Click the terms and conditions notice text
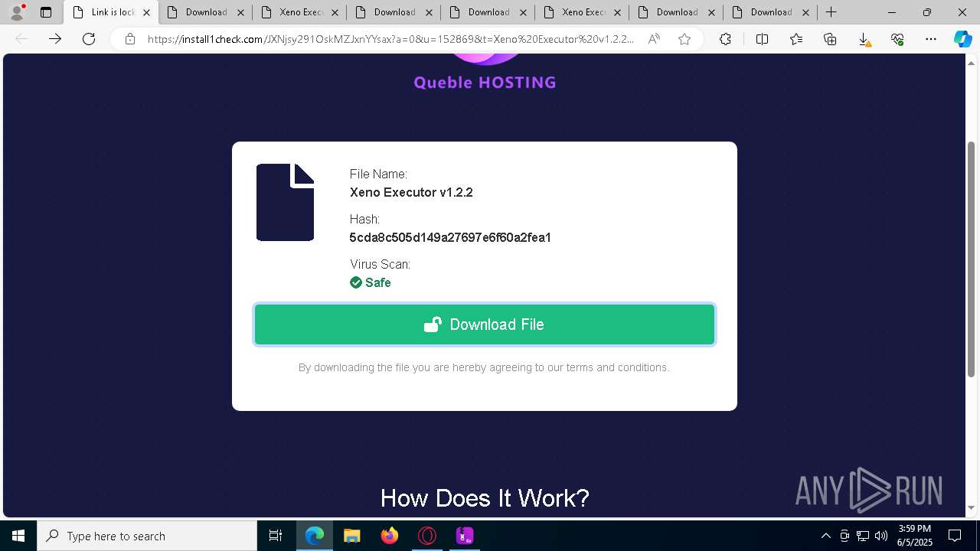980x551 pixels. tap(484, 367)
